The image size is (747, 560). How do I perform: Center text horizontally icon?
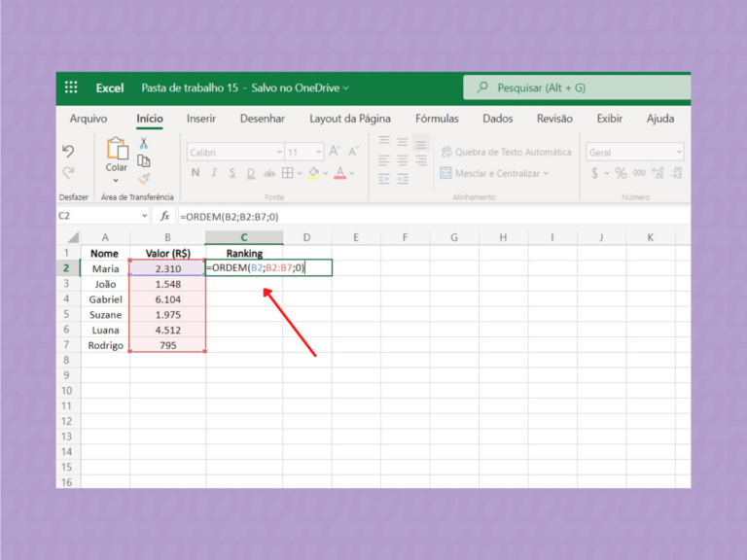click(x=403, y=160)
